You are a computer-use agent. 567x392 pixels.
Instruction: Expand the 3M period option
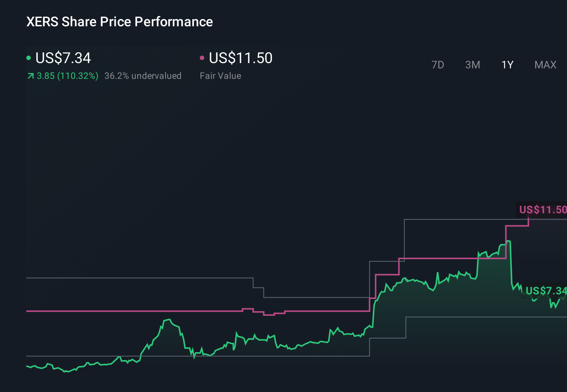click(x=472, y=65)
